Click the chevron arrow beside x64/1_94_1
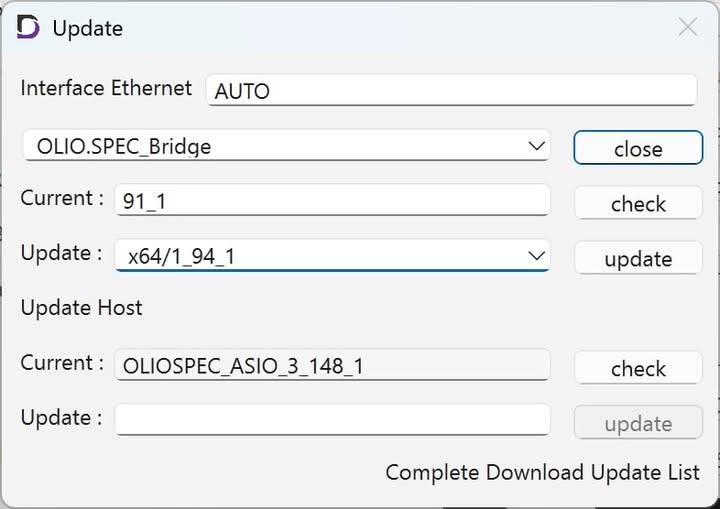Screen dimensions: 720x509 pos(536,255)
